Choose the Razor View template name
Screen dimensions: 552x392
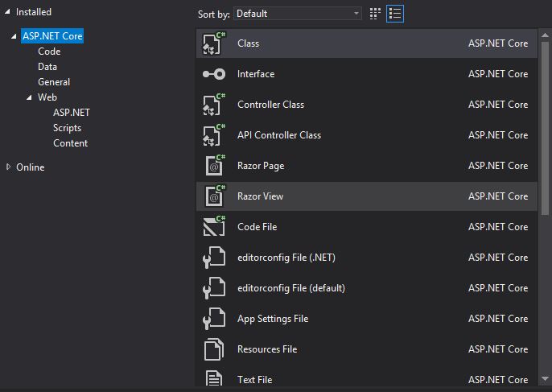click(x=260, y=196)
